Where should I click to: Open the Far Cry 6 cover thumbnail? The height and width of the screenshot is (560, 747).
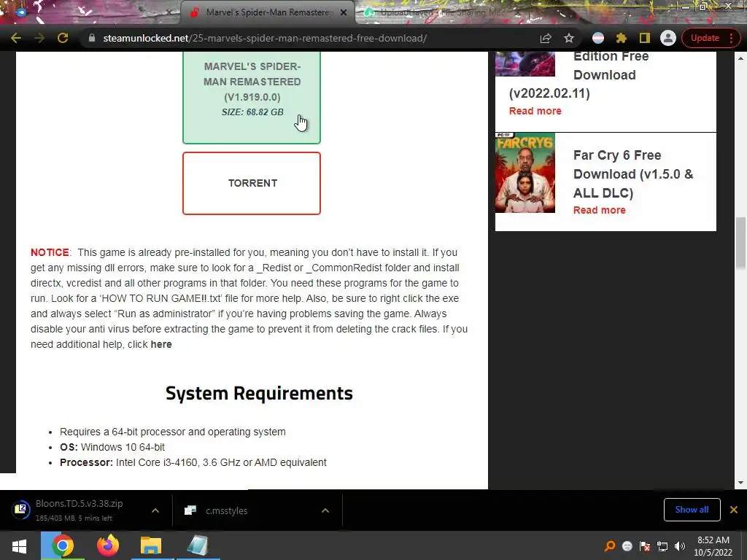525,173
